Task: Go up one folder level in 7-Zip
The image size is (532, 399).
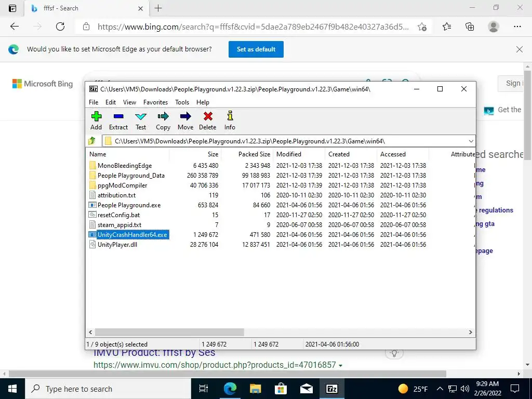Action: point(92,141)
